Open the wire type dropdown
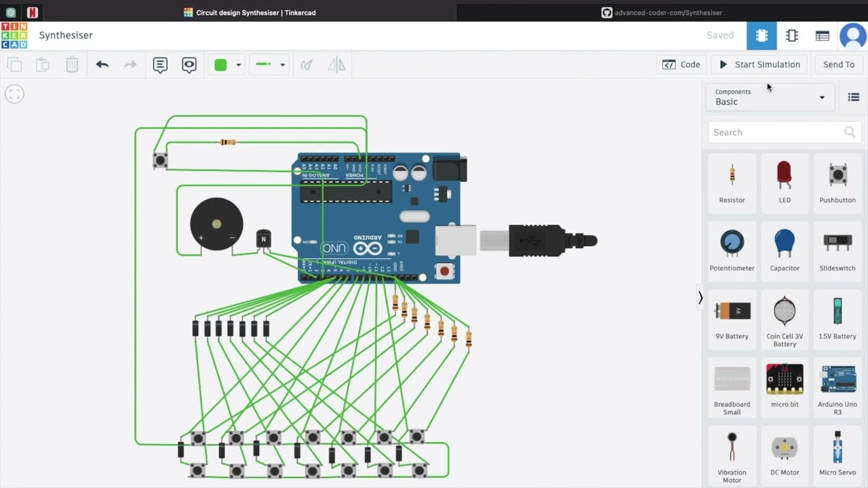 pyautogui.click(x=270, y=64)
